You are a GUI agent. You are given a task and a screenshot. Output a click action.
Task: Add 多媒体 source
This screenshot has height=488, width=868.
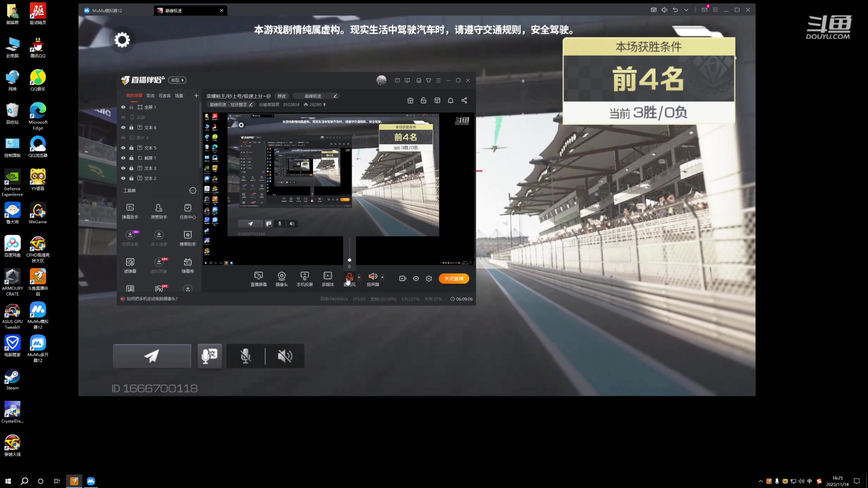pos(328,279)
